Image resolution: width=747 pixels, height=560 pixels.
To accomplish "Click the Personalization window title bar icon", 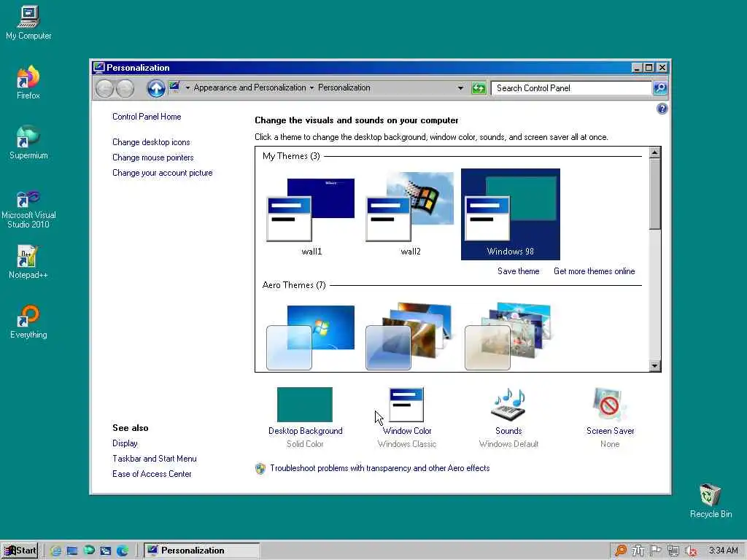I will pos(99,67).
